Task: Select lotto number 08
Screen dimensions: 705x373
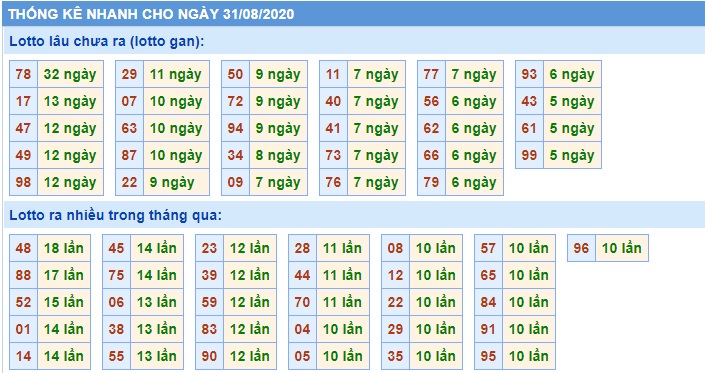Action: coord(396,248)
